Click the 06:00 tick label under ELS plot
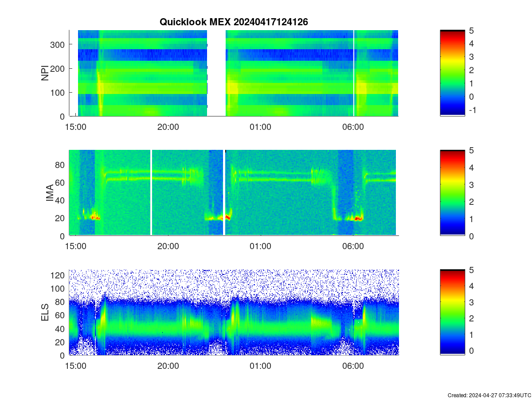 (353, 366)
